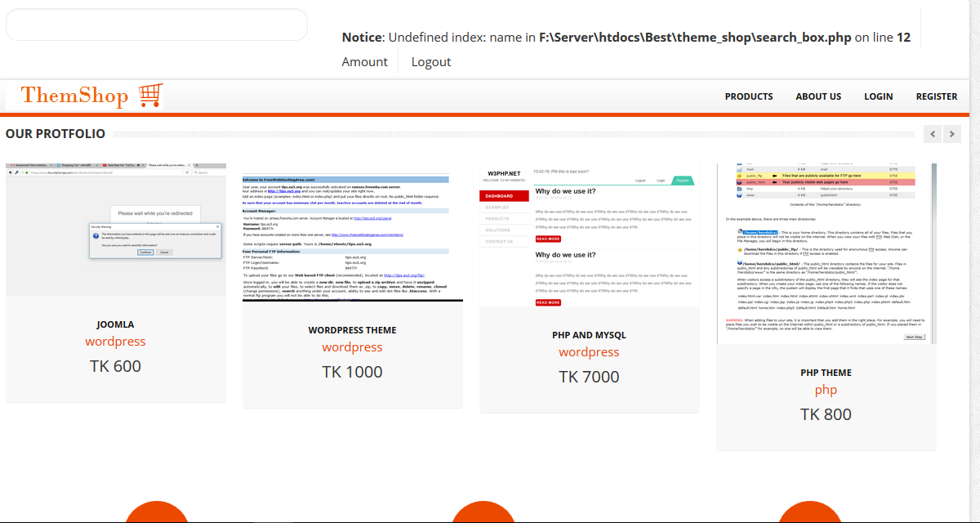Go to next portfolio slide arrow
Screen dimensions: 980x523
pyautogui.click(x=951, y=133)
